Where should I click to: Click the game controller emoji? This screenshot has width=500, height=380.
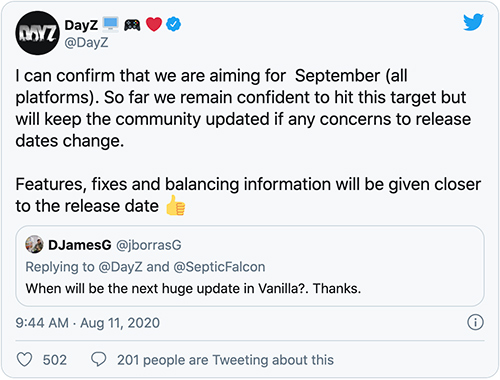coord(132,25)
